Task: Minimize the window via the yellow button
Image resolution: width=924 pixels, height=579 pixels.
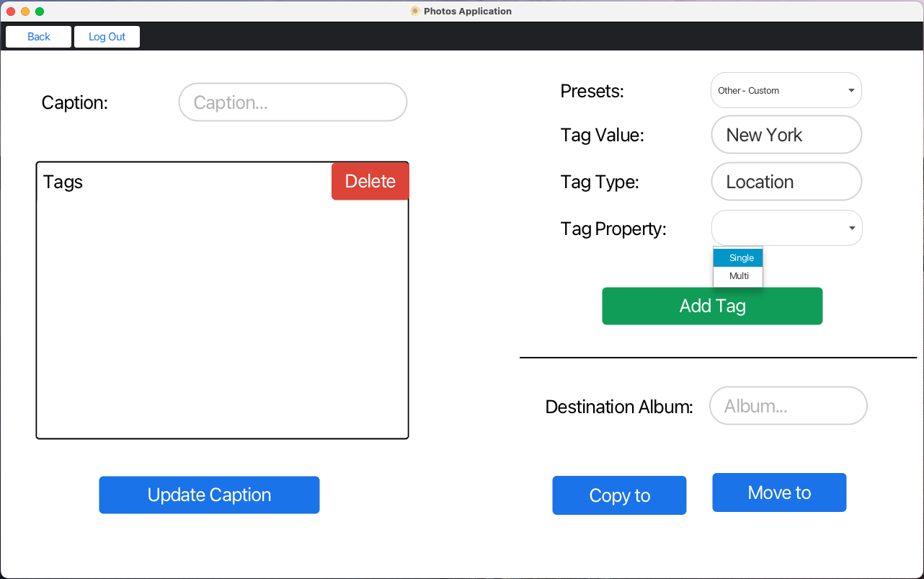Action: coord(25,11)
